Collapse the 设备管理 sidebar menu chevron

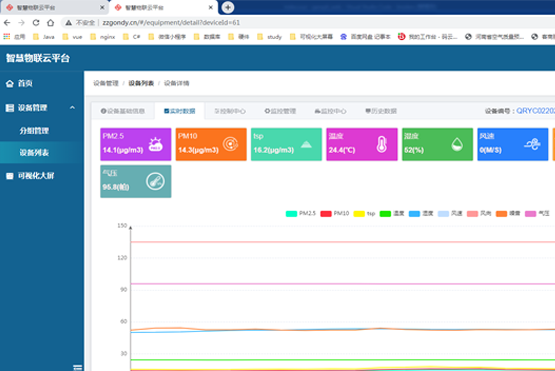72,108
